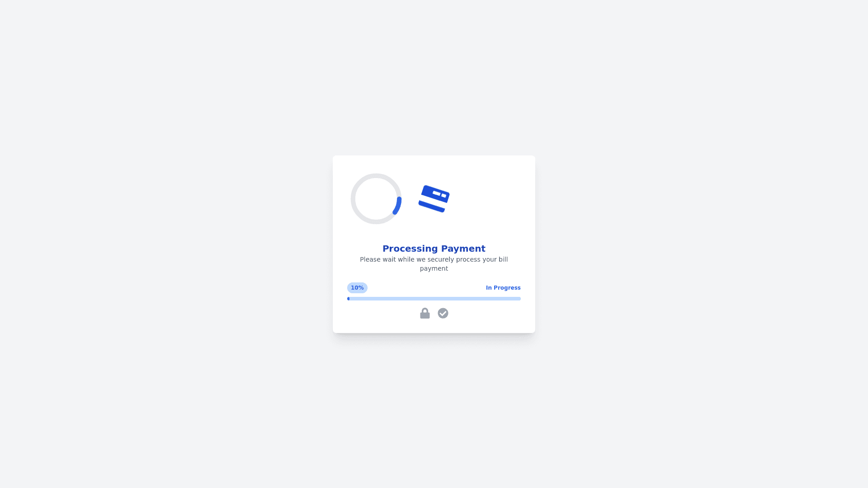
Task: Click the light blue progress bar track
Action: click(434, 299)
